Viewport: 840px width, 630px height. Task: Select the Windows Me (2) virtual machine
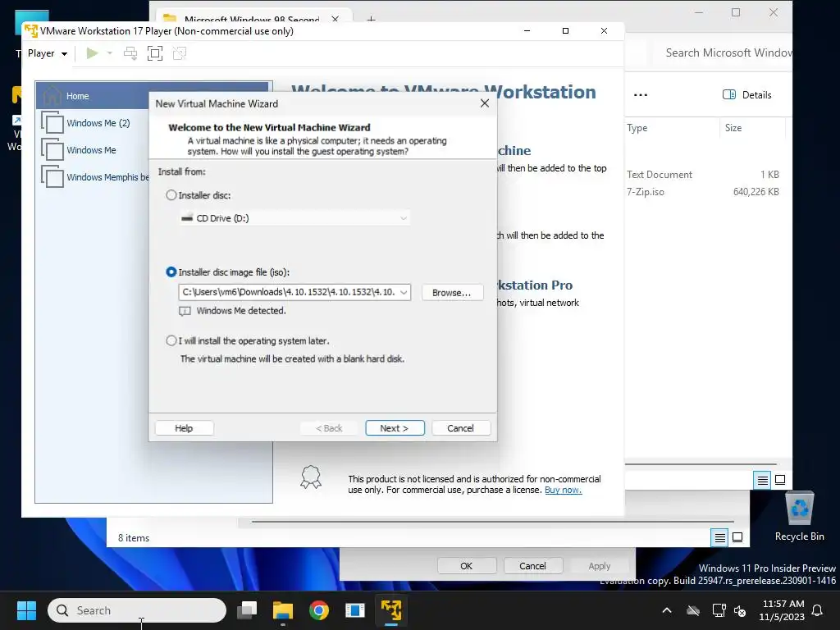(98, 123)
